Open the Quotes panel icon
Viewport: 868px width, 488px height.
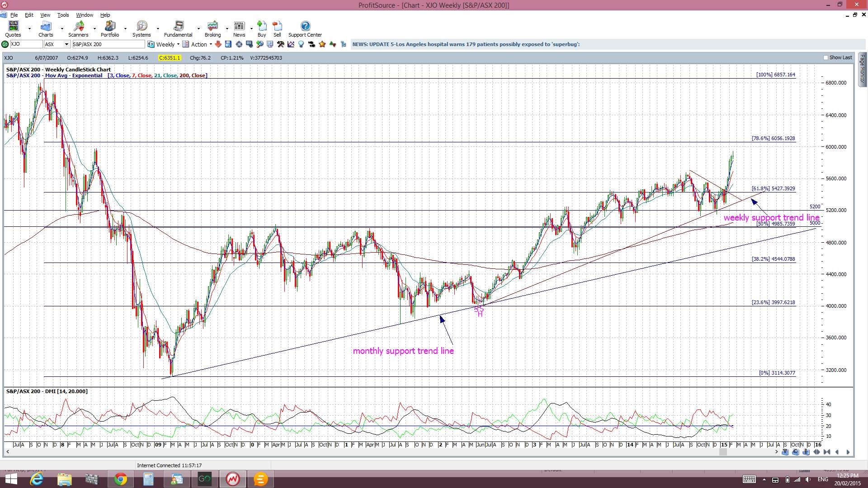point(14,26)
